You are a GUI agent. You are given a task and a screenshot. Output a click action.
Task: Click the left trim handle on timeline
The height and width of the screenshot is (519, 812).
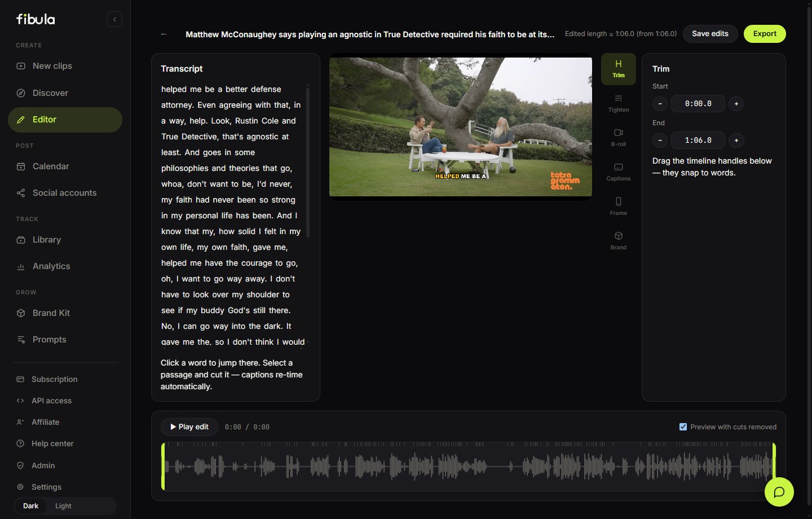pos(163,467)
